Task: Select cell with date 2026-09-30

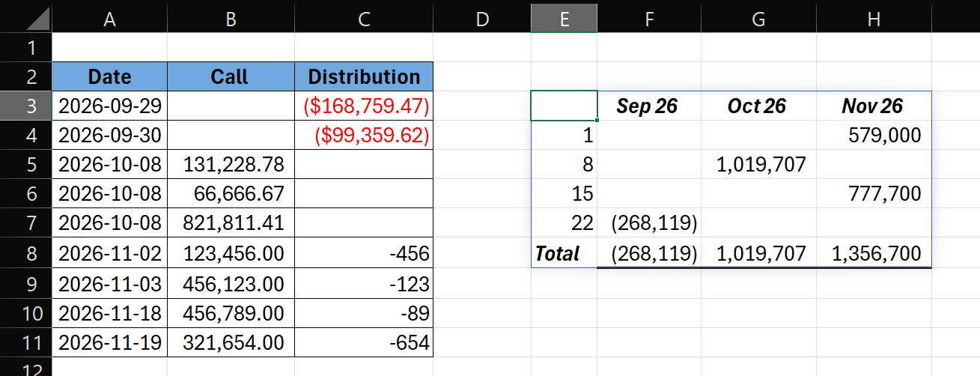Action: [109, 135]
